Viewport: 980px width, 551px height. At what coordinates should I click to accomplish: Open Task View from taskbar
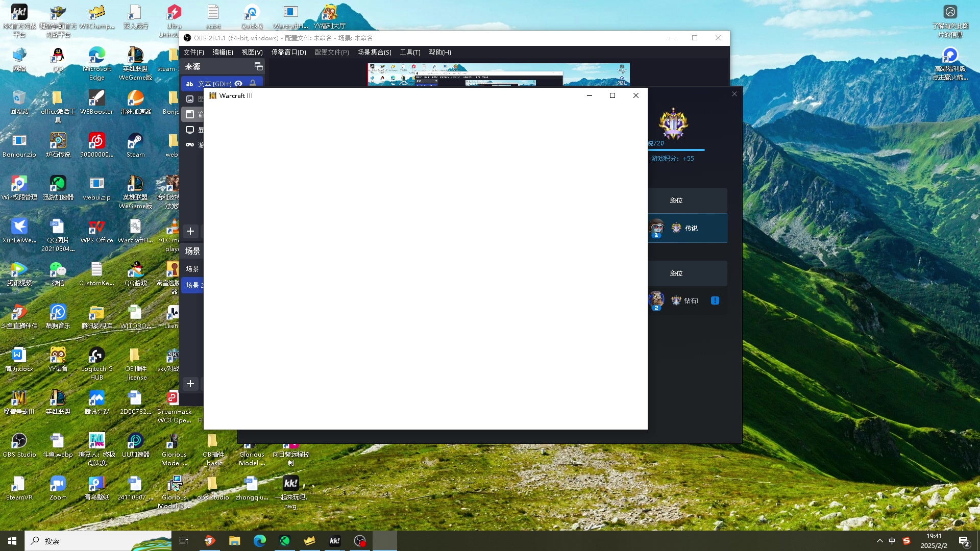tap(184, 541)
